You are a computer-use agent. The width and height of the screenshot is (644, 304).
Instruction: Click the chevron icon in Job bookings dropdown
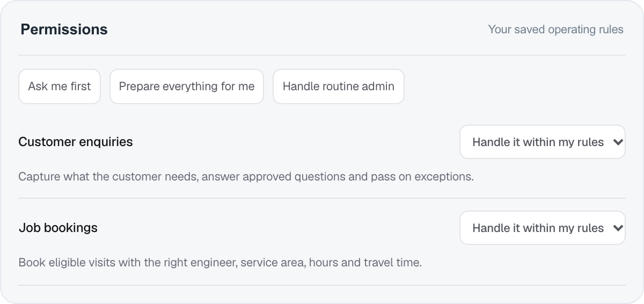coord(618,228)
